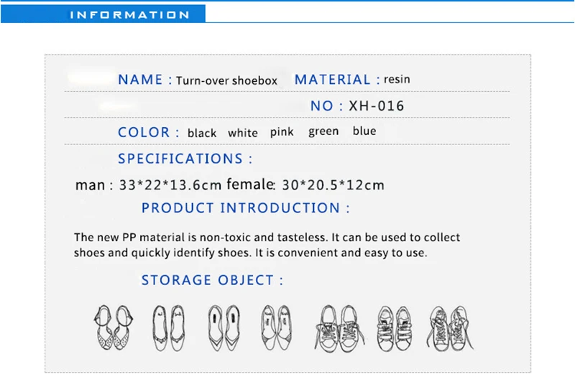Screen dimensions: 575x392
Task: Click the ballet flats with bow illustration
Action: [x=169, y=328]
